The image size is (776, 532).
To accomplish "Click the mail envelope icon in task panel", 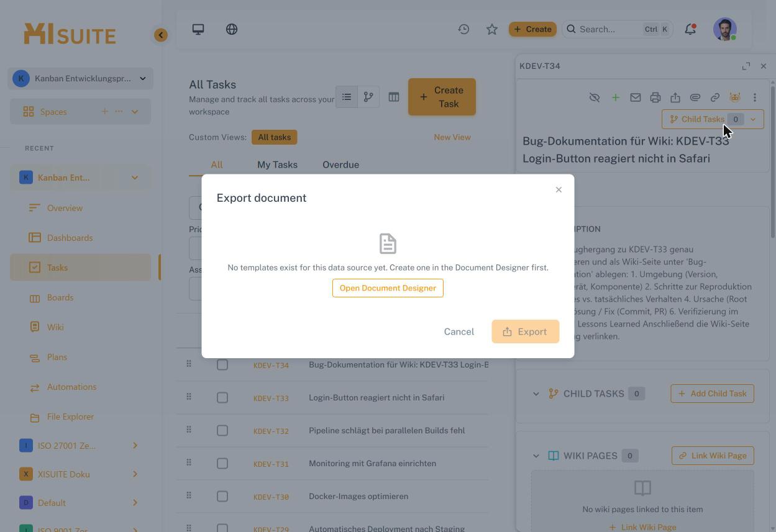I will tap(635, 97).
